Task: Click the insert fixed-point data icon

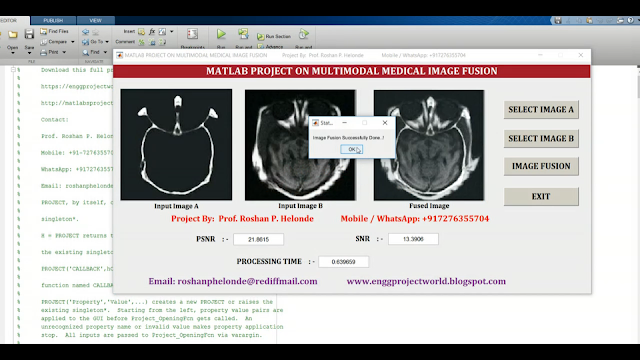Action: pyautogui.click(x=162, y=31)
